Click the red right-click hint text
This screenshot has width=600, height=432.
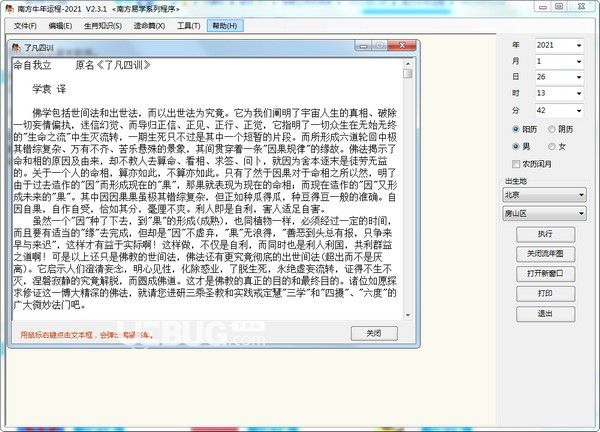point(87,335)
